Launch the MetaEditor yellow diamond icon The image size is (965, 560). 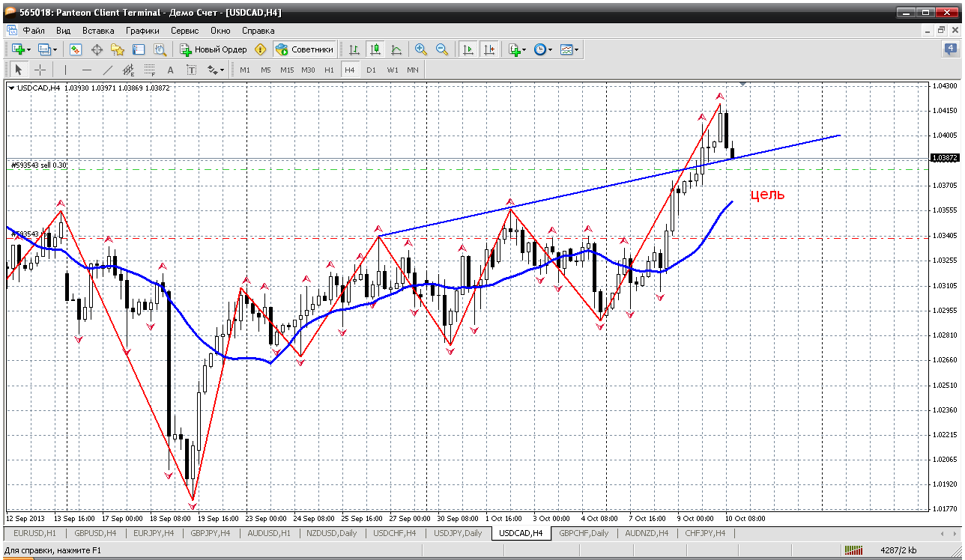click(x=261, y=49)
